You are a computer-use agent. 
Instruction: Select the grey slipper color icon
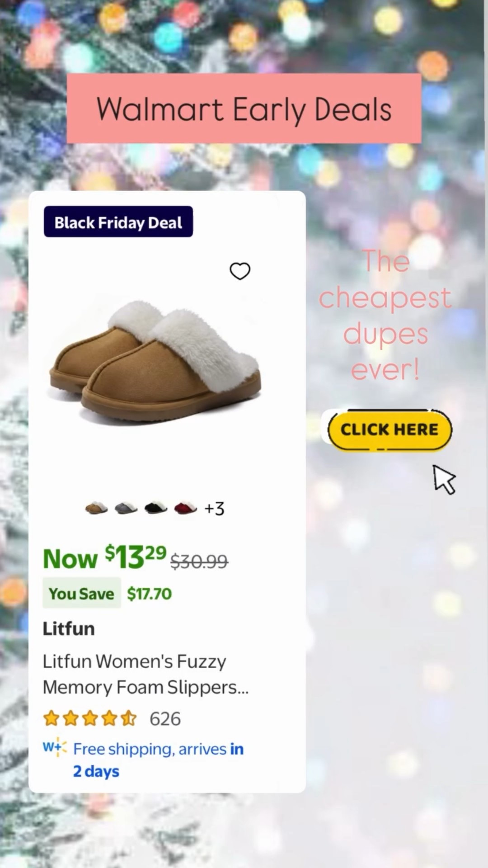(127, 508)
